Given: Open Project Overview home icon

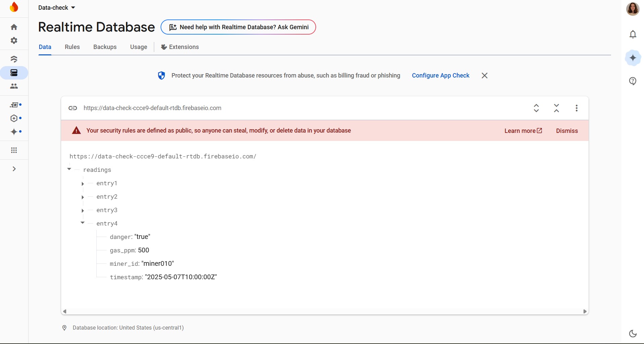Looking at the screenshot, I should [x=14, y=27].
